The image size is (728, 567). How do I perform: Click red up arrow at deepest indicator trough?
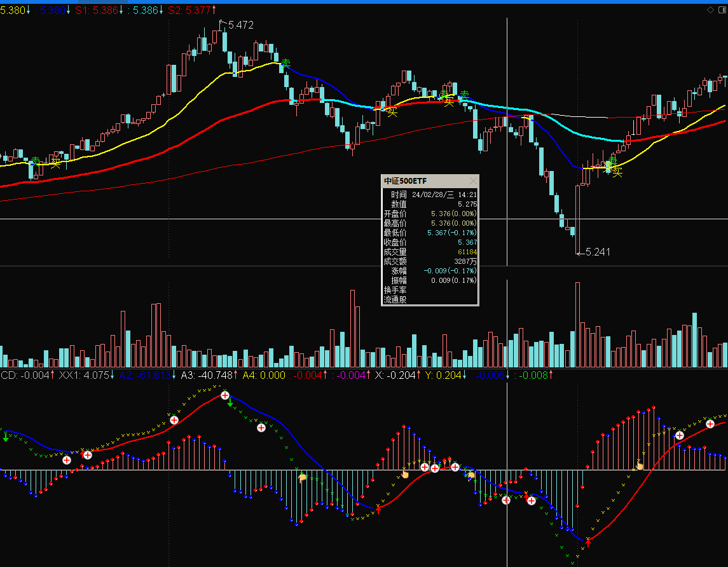pos(588,542)
